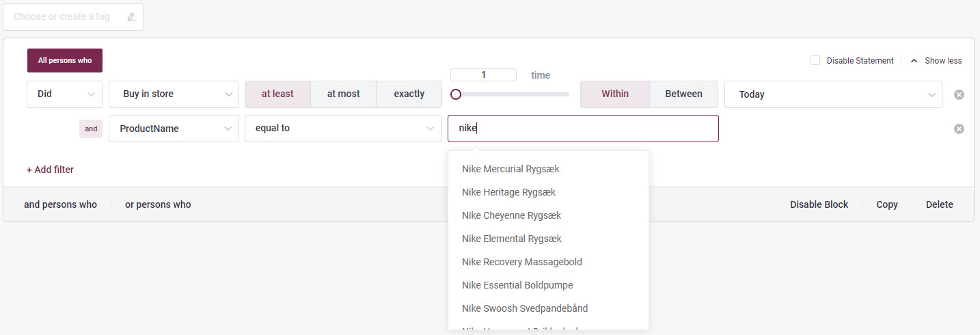The image size is (980, 335).
Task: Open the 'equal to' operator dropdown
Action: tap(344, 129)
